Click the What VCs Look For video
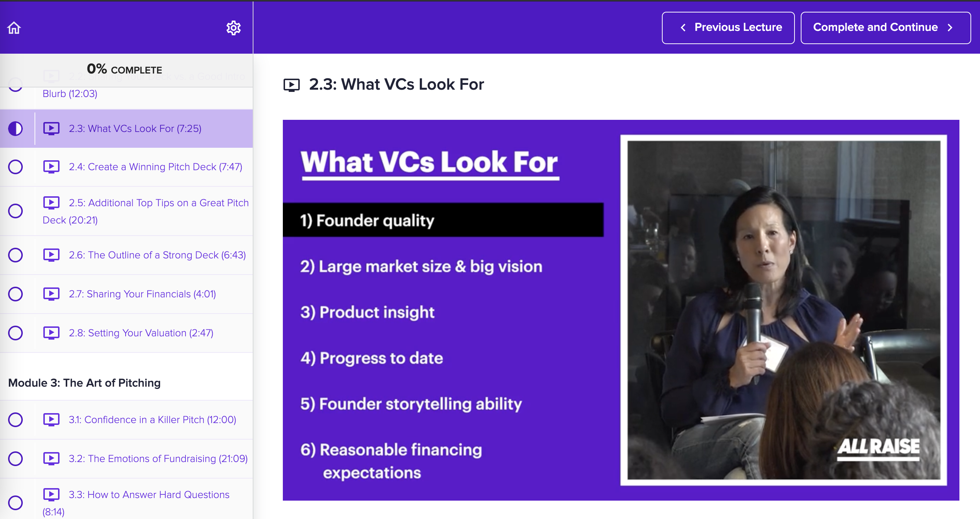This screenshot has height=519, width=980. pos(620,310)
